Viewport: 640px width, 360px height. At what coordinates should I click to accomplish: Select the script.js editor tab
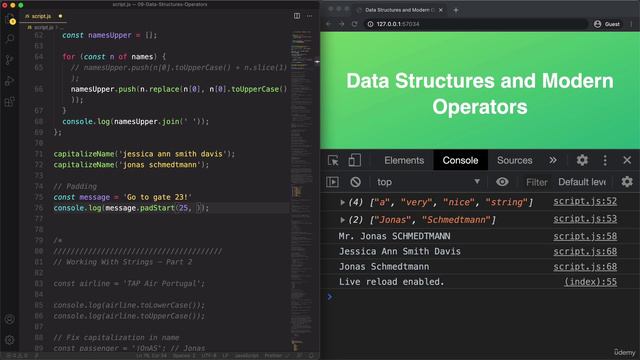click(41, 16)
